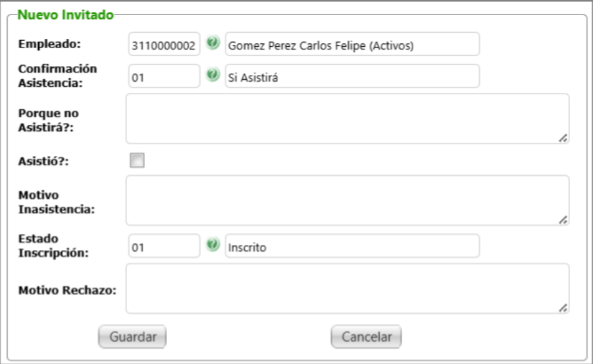Select the employee name field Gomez Perez
The width and height of the screenshot is (593, 364).
pyautogui.click(x=352, y=45)
